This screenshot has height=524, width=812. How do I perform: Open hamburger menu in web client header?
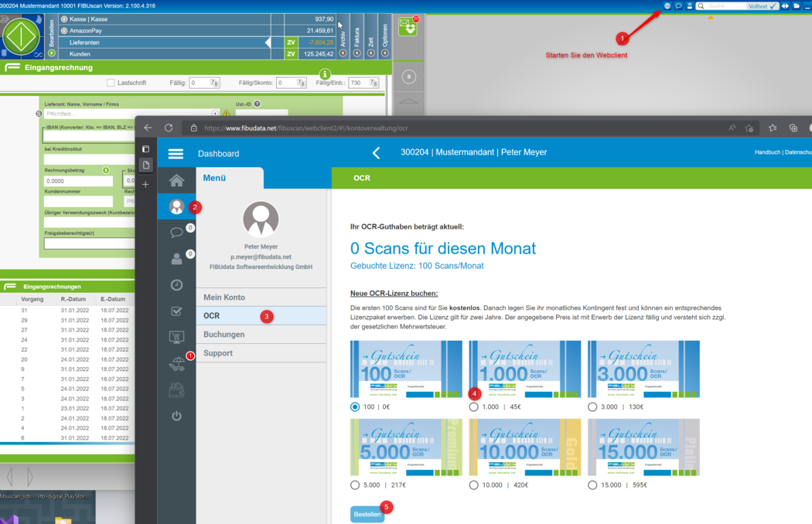[x=176, y=154]
